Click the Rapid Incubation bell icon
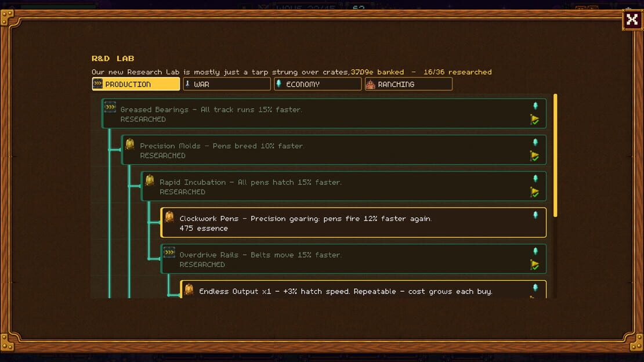 [150, 180]
